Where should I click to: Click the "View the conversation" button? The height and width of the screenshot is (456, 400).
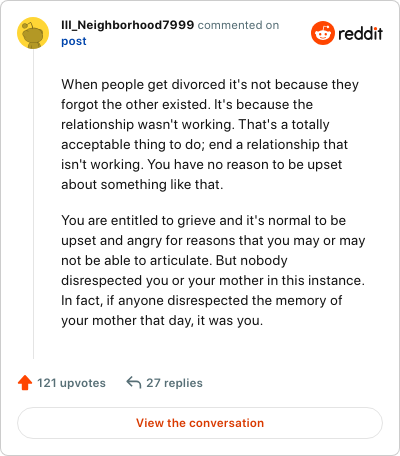[200, 423]
